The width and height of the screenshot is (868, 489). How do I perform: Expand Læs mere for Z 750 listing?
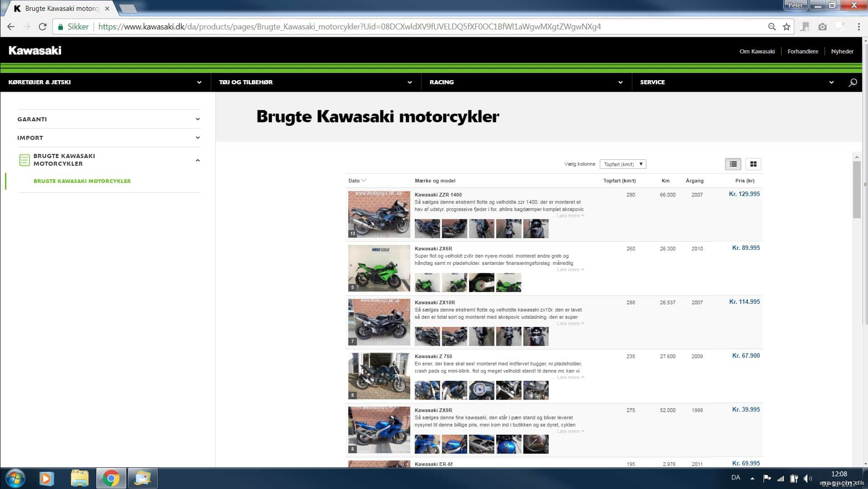(x=570, y=378)
